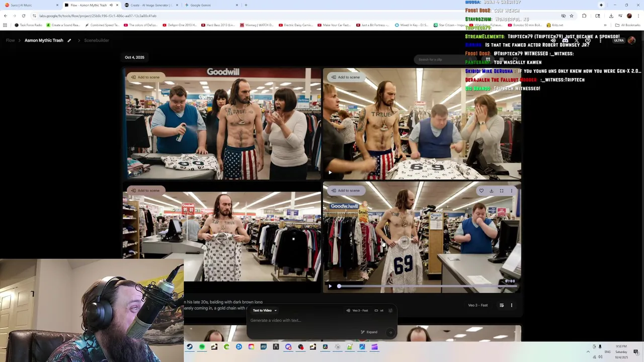The height and width of the screenshot is (362, 644).
Task: Favorite the jersey 69 video with heart icon
Action: click(x=481, y=191)
